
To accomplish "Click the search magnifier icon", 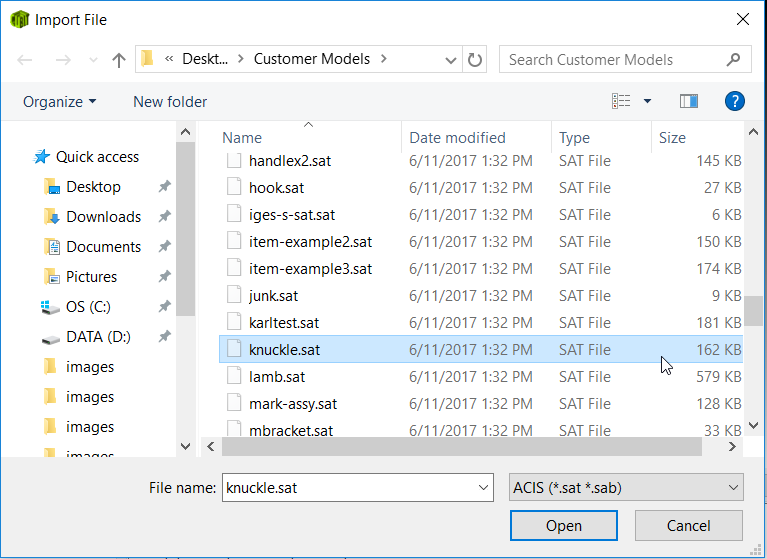I will 735,60.
